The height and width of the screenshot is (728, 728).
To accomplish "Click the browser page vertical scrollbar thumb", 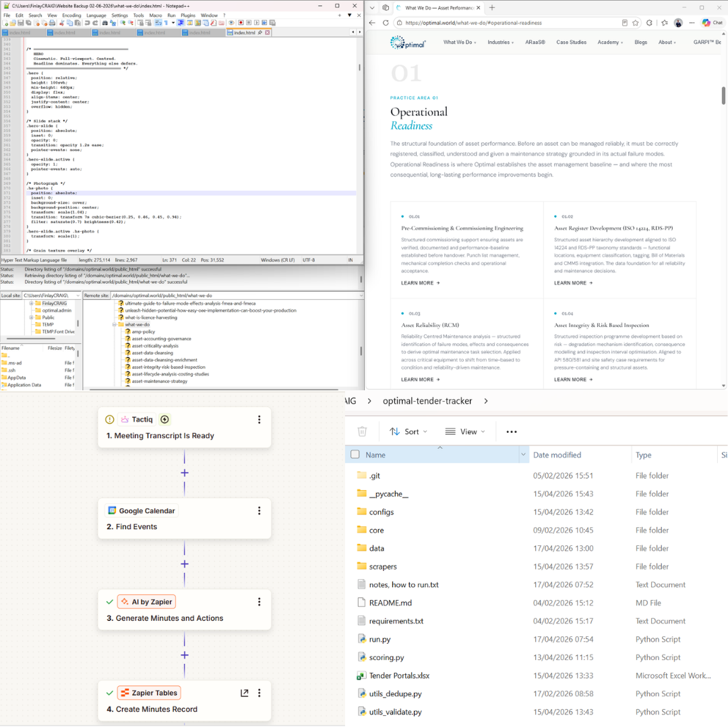I will tap(723, 95).
